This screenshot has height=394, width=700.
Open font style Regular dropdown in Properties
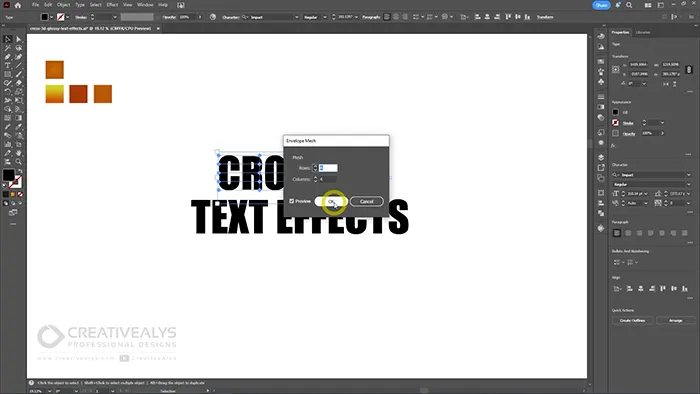pos(688,184)
